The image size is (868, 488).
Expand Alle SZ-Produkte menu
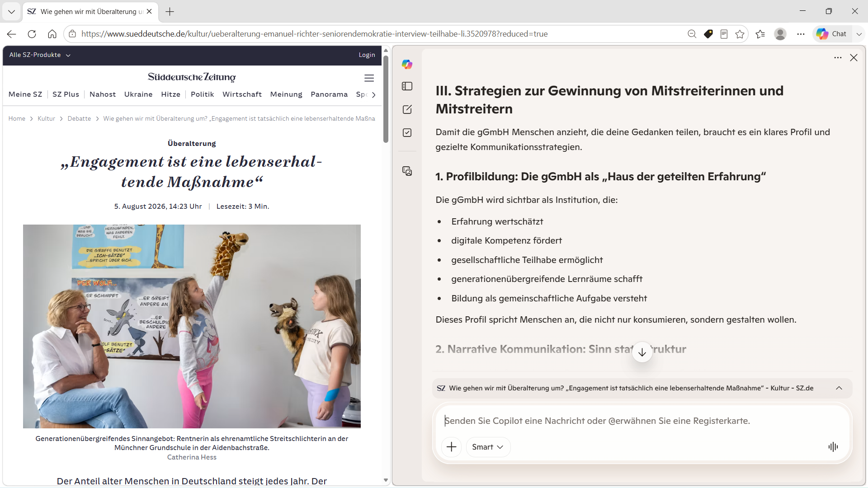(x=40, y=55)
